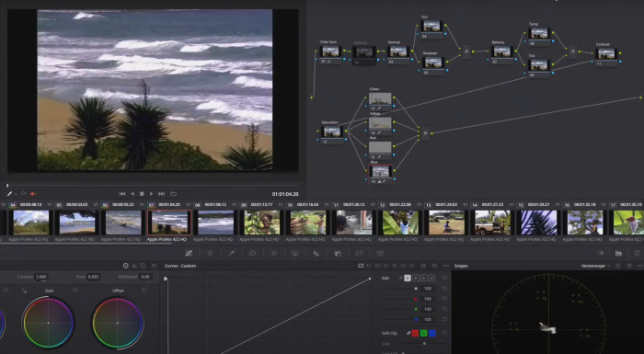Viewport: 644px width, 354px height.
Task: Jump to the last frame
Action: pos(161,194)
